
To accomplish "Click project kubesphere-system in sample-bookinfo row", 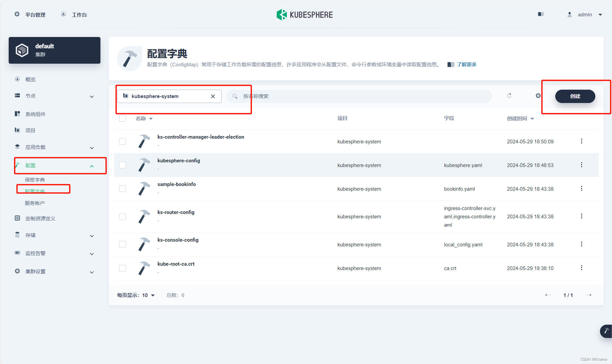I will click(359, 189).
